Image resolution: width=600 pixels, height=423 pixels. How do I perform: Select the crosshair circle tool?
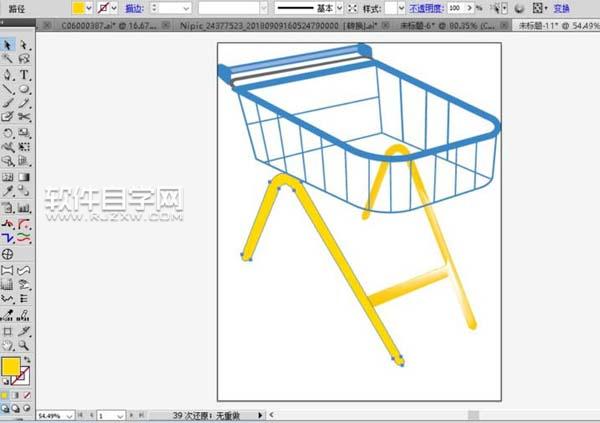pos(7,254)
